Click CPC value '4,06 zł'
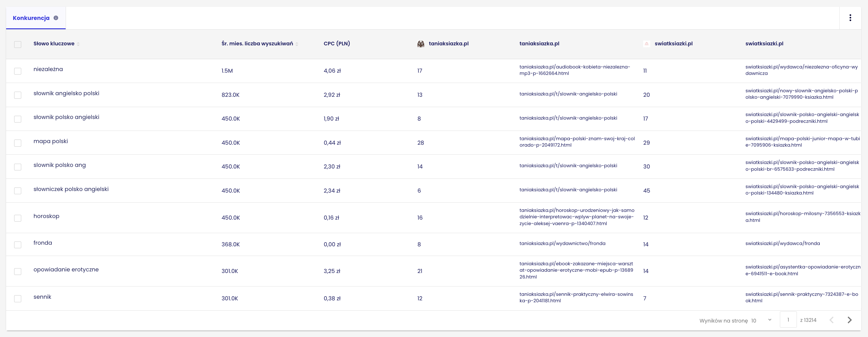The image size is (868, 337). click(332, 71)
